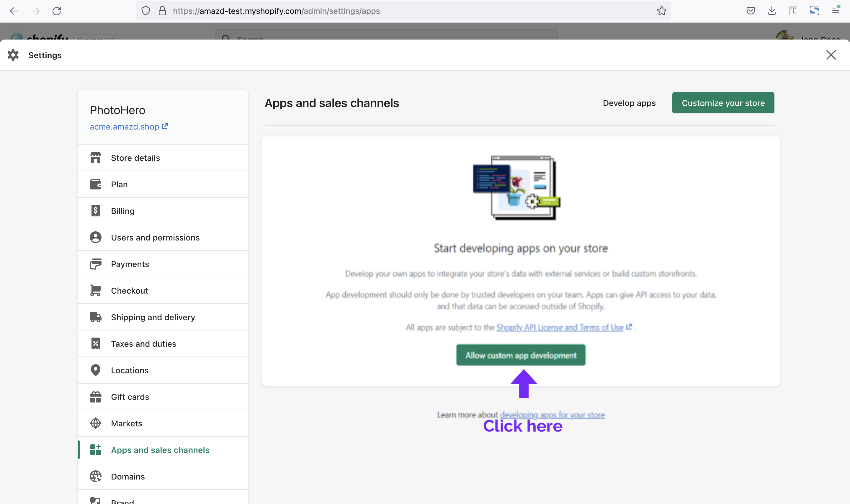The image size is (850, 504).
Task: Open the Plan settings page
Action: [163, 184]
